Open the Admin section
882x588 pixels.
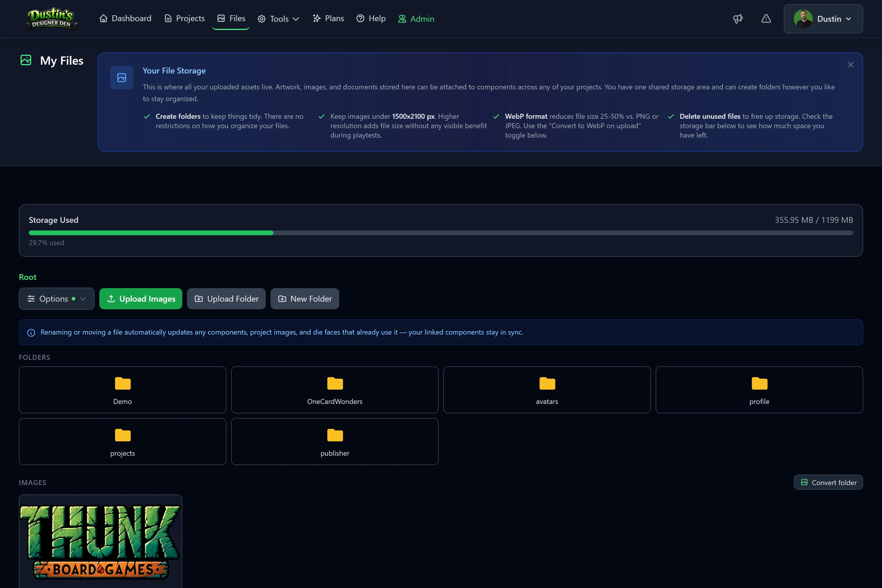[x=416, y=19]
